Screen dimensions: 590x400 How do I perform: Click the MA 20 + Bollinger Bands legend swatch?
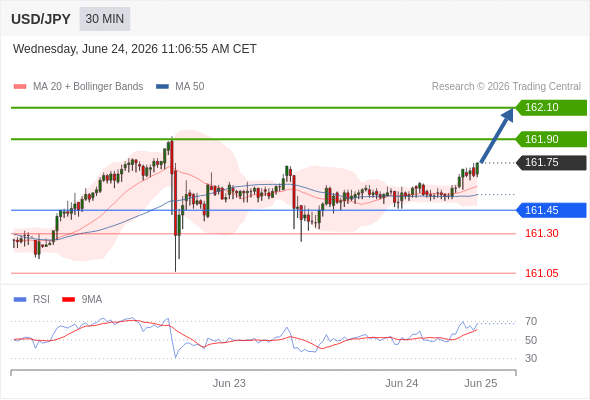(x=20, y=87)
